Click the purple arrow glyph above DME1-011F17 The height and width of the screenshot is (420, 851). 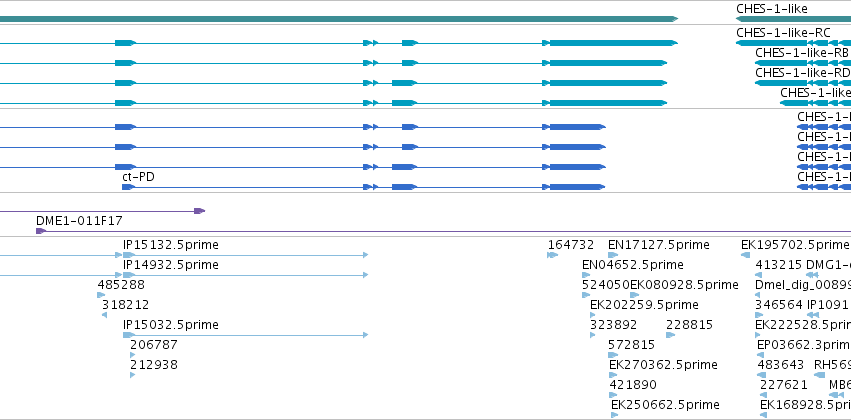click(x=200, y=211)
